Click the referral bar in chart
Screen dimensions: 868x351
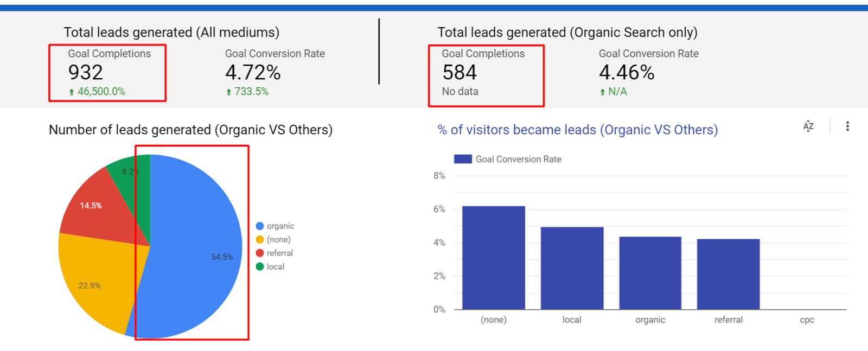pyautogui.click(x=728, y=274)
